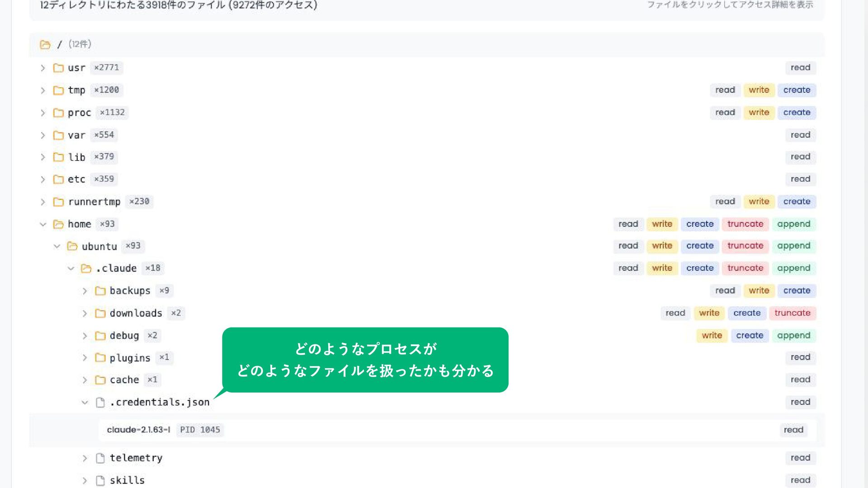This screenshot has width=868, height=488.
Task: Click the root directory folder icon
Action: tap(45, 44)
